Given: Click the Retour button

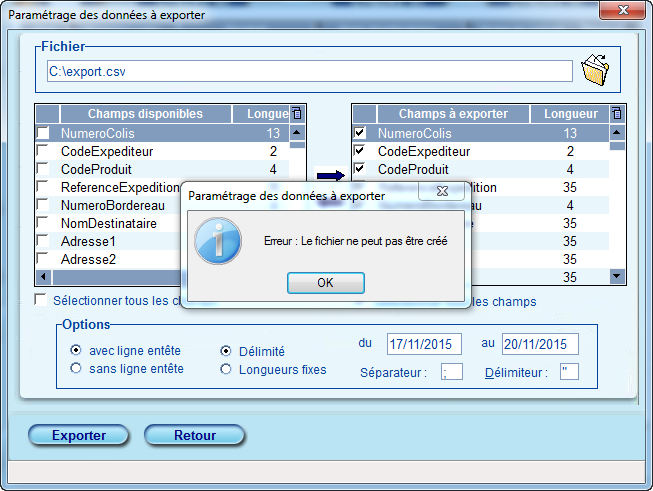Looking at the screenshot, I should point(195,435).
